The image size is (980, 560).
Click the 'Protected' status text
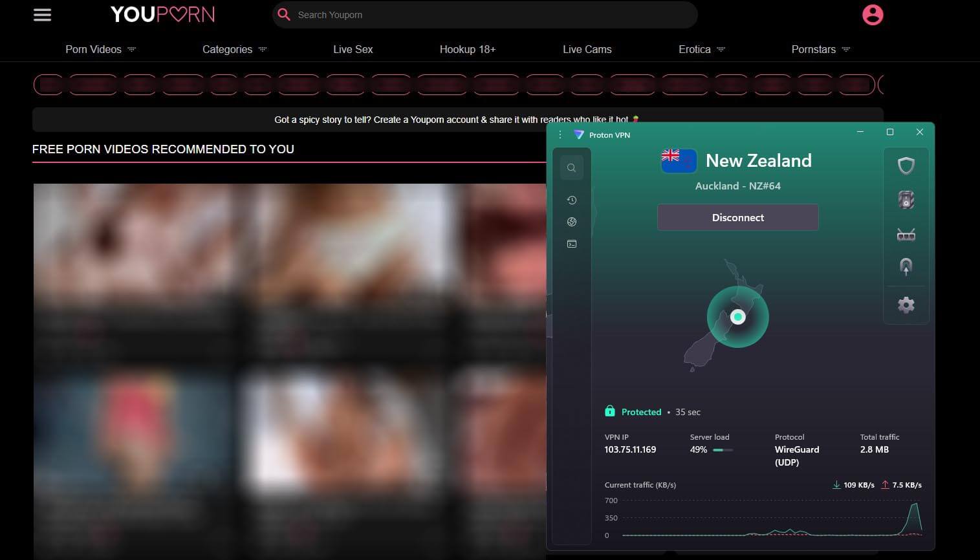(641, 412)
